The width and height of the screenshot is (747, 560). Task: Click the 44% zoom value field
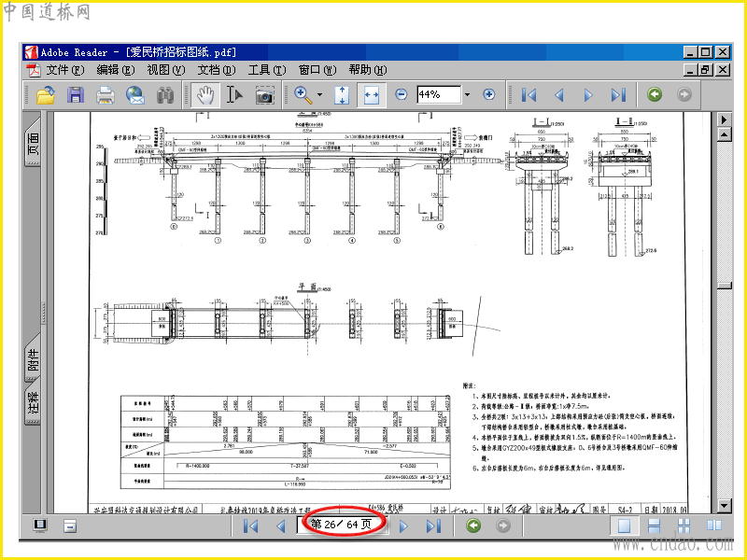439,94
